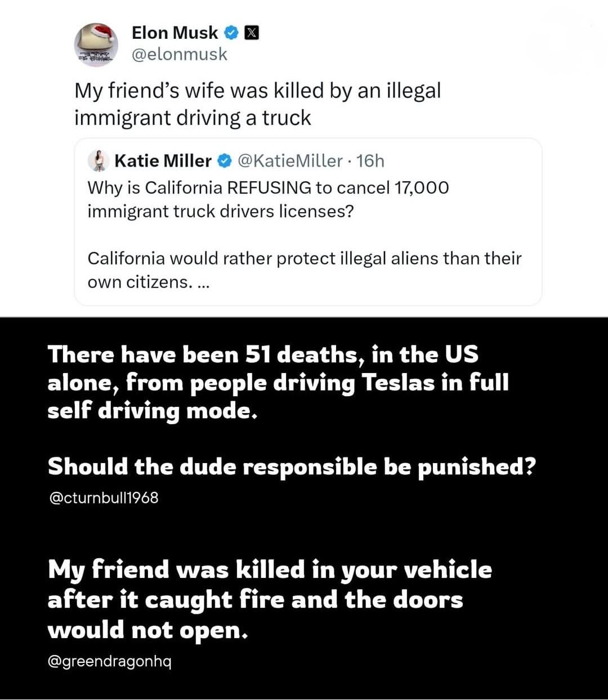Image resolution: width=608 pixels, height=700 pixels.
Task: Open Elon Musk's profile avatar
Action: click(96, 44)
